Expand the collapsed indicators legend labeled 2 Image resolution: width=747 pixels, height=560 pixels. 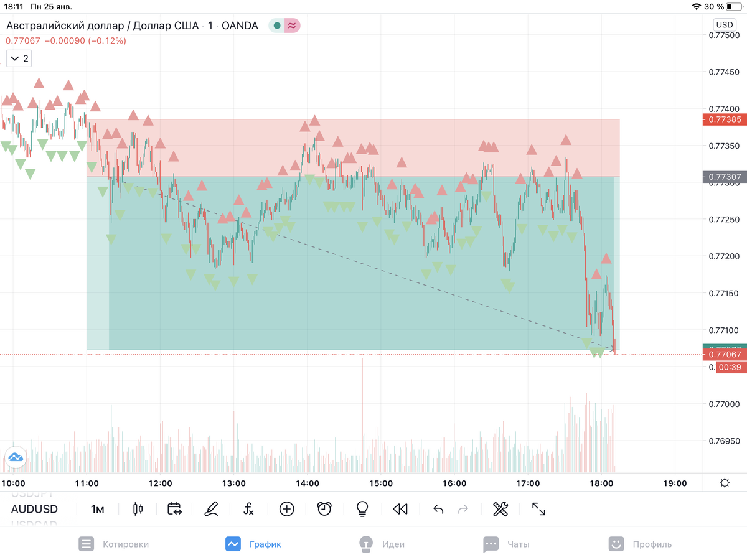pos(19,58)
